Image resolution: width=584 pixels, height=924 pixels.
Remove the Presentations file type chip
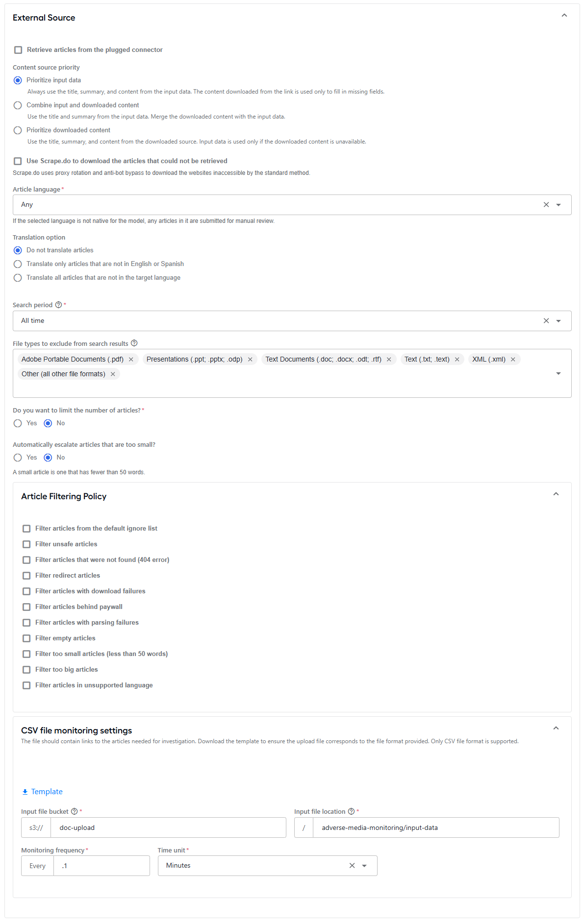point(250,360)
